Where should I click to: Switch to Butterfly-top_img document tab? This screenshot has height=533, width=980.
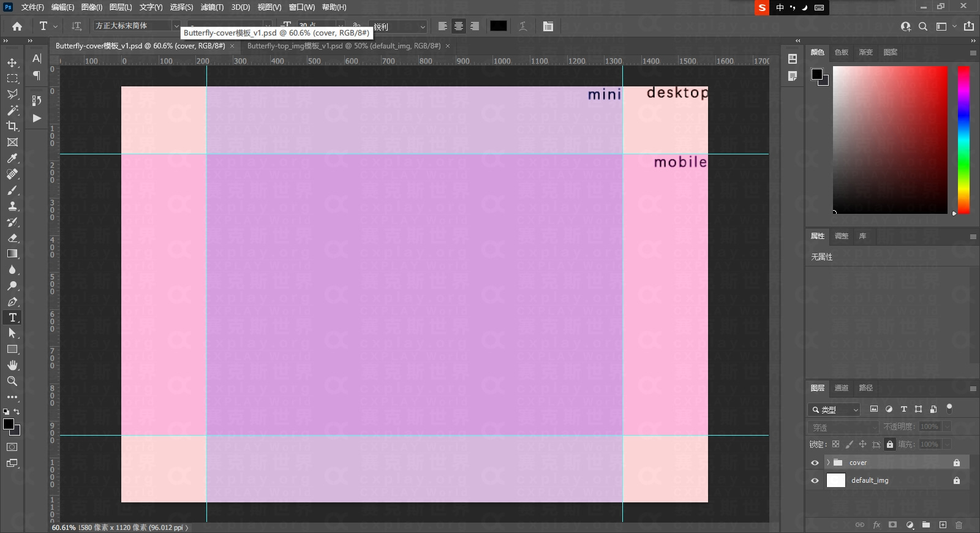[344, 46]
